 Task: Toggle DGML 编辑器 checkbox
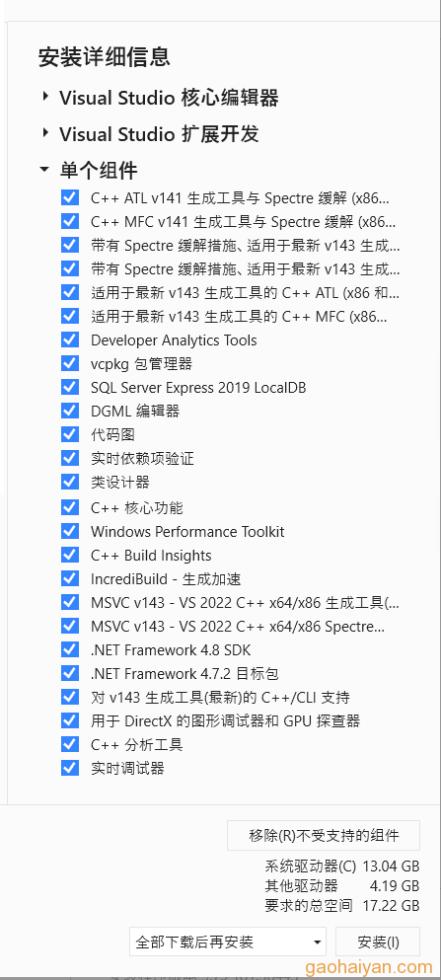click(70, 411)
